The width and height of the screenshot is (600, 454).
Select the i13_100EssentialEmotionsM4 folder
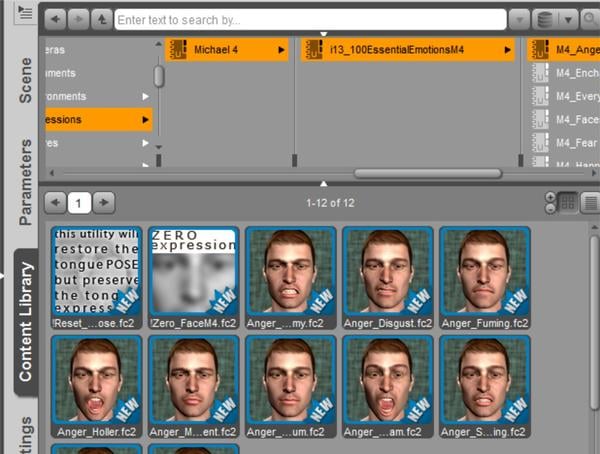point(408,50)
